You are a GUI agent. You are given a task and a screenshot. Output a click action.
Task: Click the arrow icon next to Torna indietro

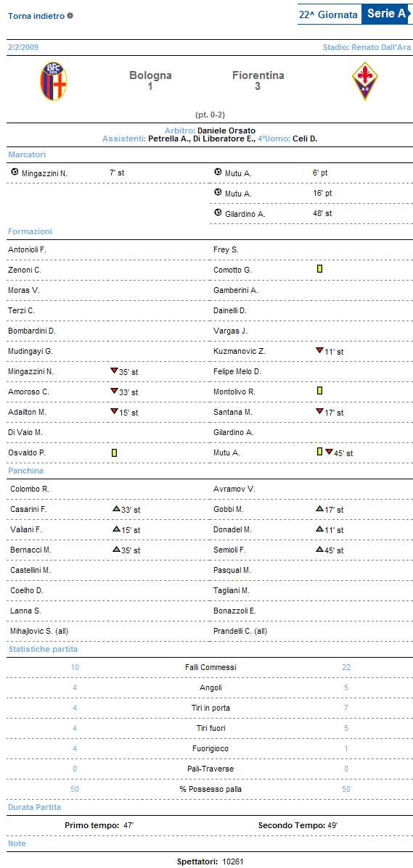coord(70,15)
